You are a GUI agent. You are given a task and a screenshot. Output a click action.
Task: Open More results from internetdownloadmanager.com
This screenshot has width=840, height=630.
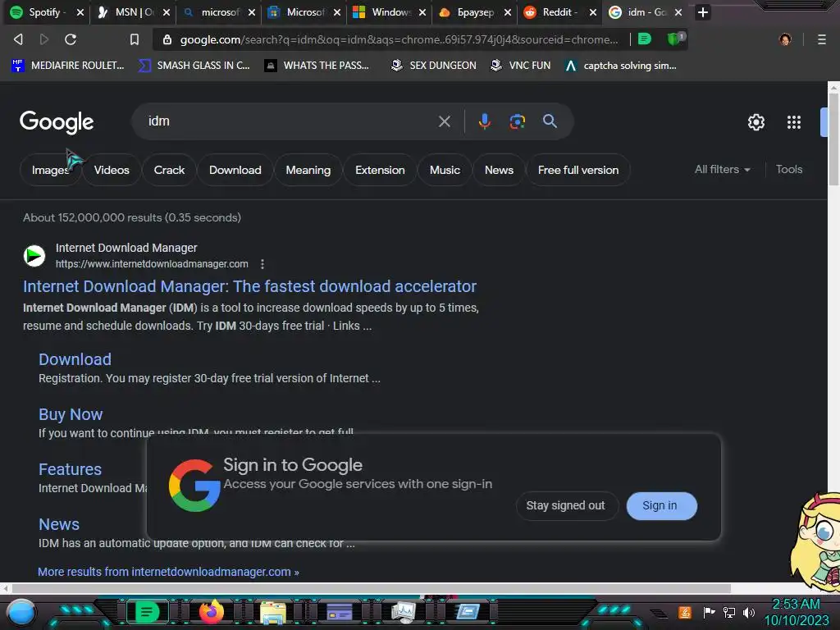[x=168, y=572]
